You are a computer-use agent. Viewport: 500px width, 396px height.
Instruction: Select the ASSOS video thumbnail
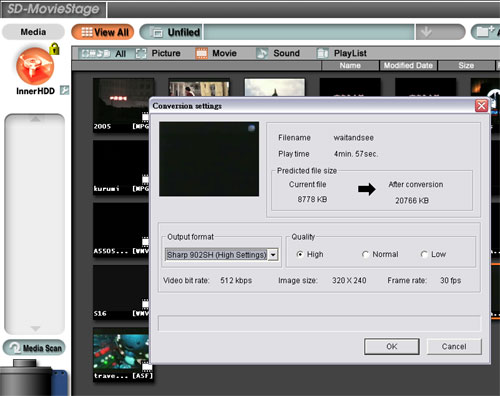pyautogui.click(x=121, y=229)
